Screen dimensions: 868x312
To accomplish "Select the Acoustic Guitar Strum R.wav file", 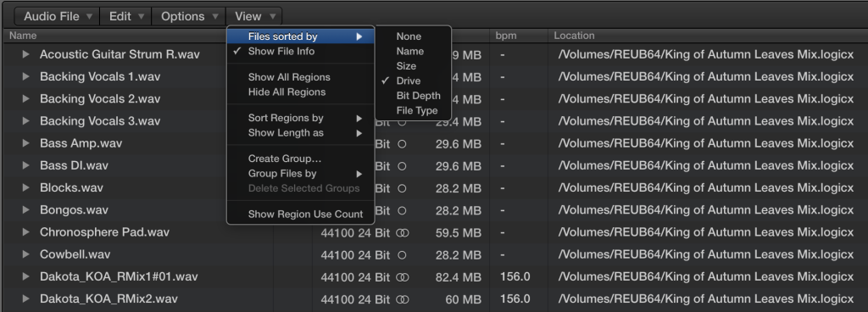I will [120, 54].
